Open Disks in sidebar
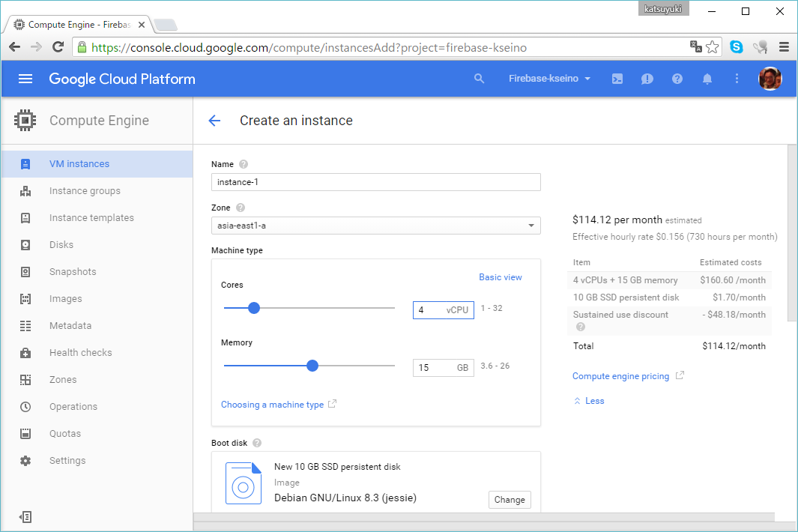Viewport: 798px width, 532px height. coord(97,245)
